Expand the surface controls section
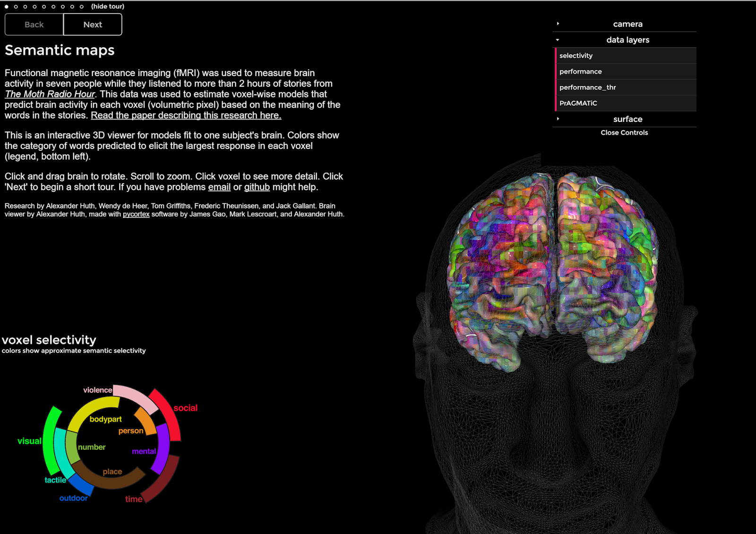The width and height of the screenshot is (756, 534). pyautogui.click(x=627, y=119)
